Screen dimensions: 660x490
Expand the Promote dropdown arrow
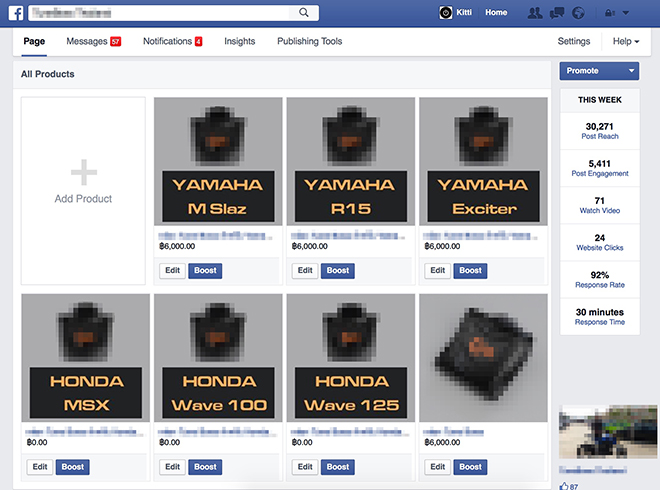(631, 71)
